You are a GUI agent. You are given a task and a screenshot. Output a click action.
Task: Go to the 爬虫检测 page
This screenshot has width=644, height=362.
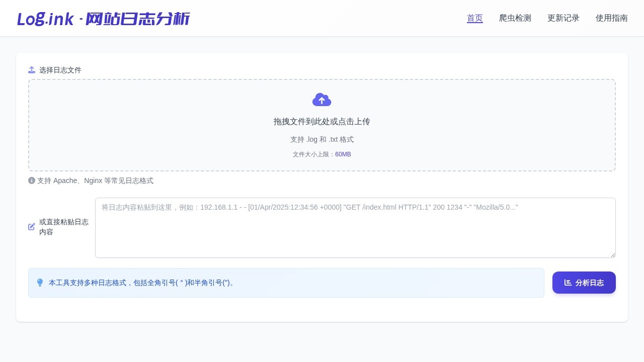(515, 18)
